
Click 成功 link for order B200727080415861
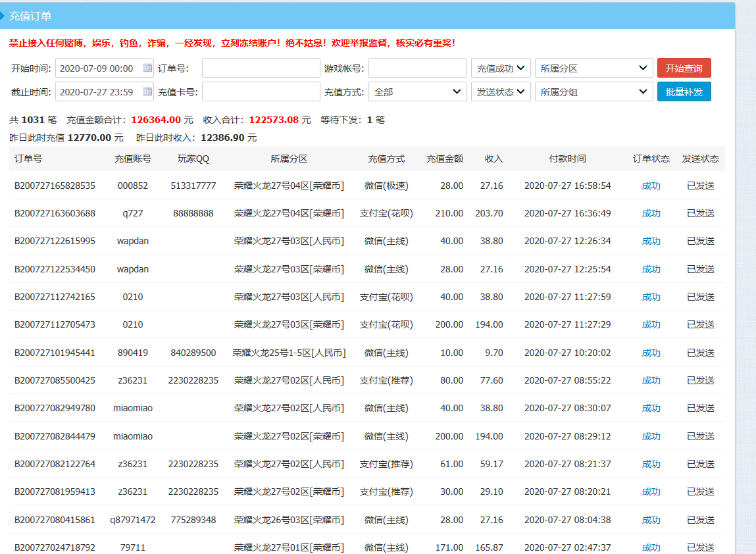click(651, 520)
